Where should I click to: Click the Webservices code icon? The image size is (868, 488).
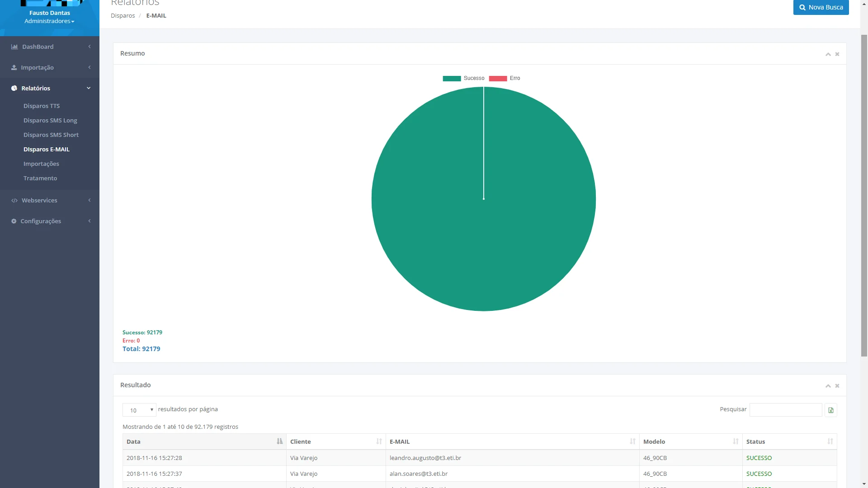(14, 201)
